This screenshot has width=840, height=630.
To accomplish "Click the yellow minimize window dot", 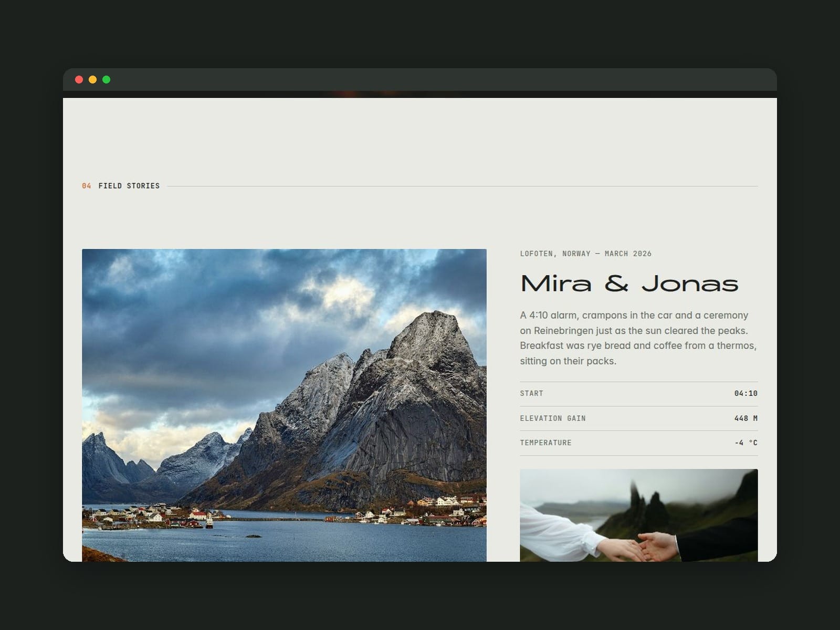I will pyautogui.click(x=92, y=80).
